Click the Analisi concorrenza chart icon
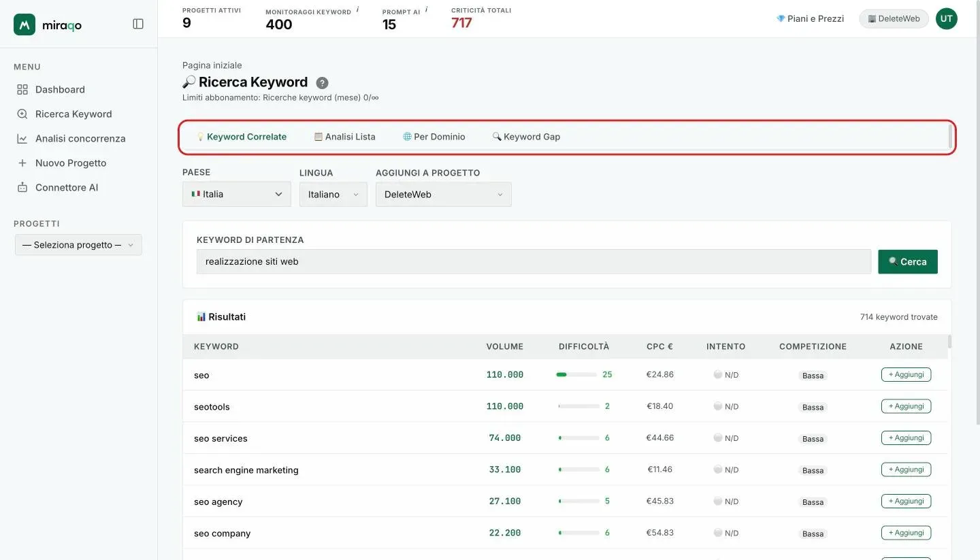980x560 pixels. point(22,138)
